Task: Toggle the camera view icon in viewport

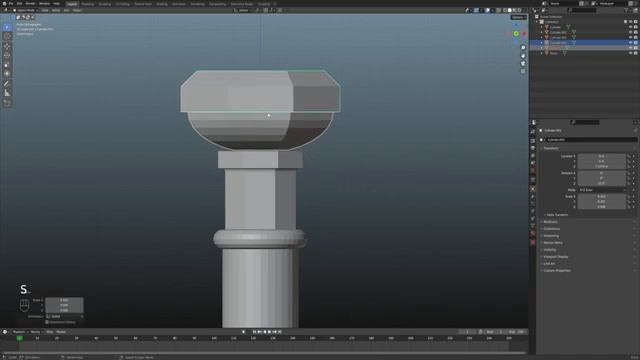Action: [523, 63]
